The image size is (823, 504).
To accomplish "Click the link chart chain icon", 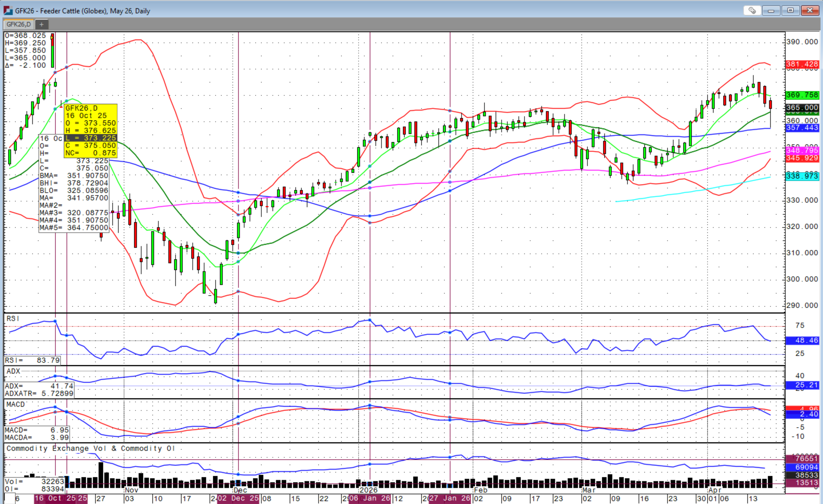I will pyautogui.click(x=752, y=10).
